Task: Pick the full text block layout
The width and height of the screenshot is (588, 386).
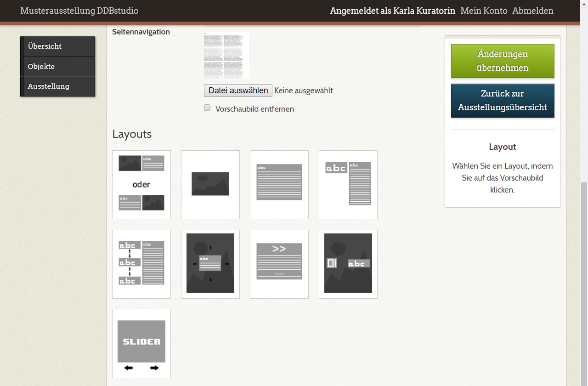Action: pyautogui.click(x=279, y=185)
